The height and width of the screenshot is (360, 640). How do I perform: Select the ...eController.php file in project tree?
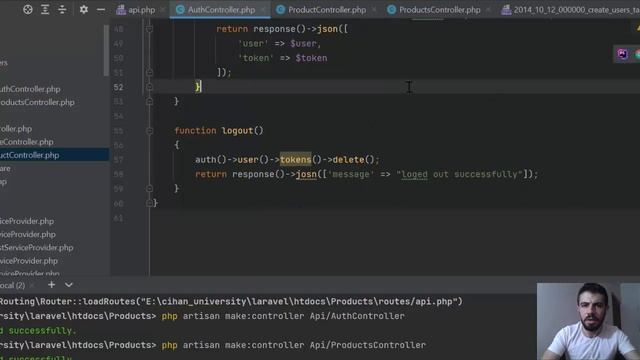[27, 142]
